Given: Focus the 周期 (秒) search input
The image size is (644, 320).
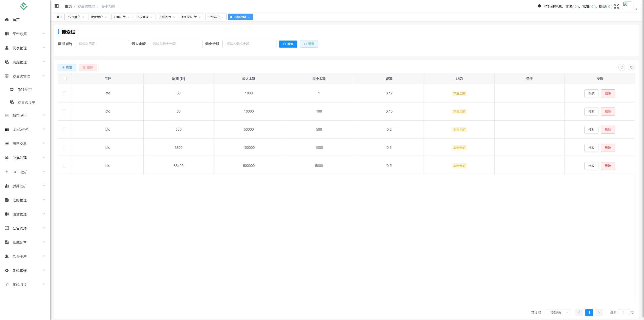Looking at the screenshot, I should tap(102, 44).
